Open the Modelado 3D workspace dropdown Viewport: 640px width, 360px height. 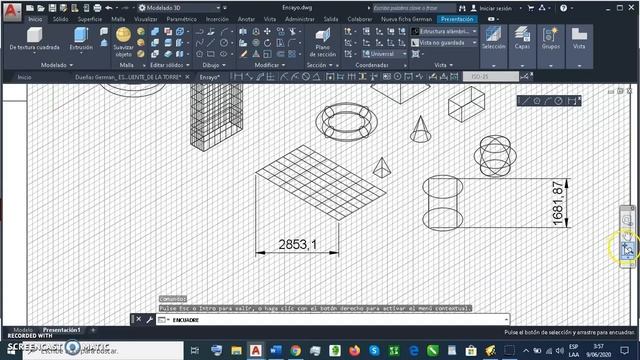coord(179,8)
